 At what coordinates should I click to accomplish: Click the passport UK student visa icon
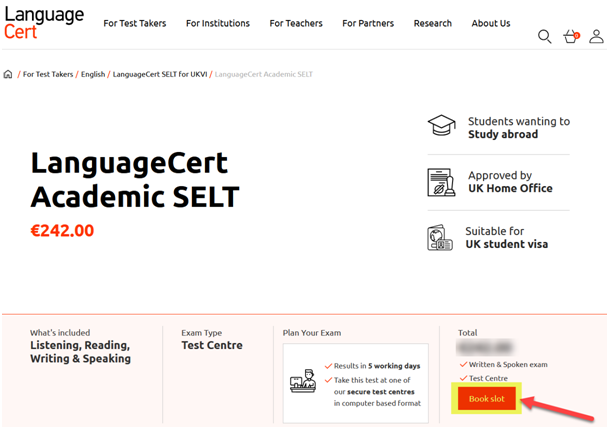(440, 238)
